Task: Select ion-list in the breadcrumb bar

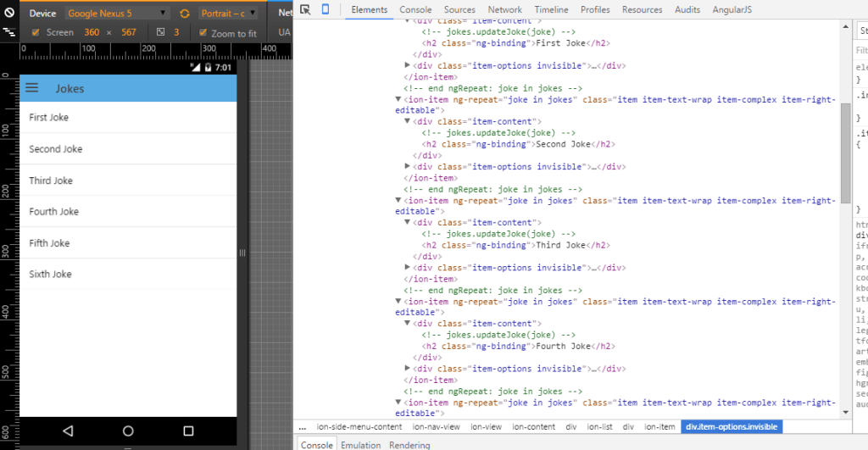Action: (x=600, y=427)
